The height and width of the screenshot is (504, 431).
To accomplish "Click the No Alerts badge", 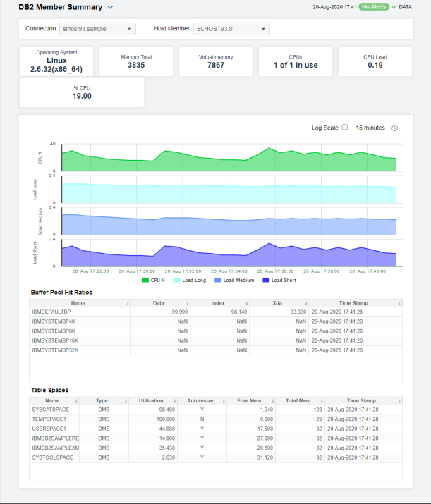I will coord(374,7).
